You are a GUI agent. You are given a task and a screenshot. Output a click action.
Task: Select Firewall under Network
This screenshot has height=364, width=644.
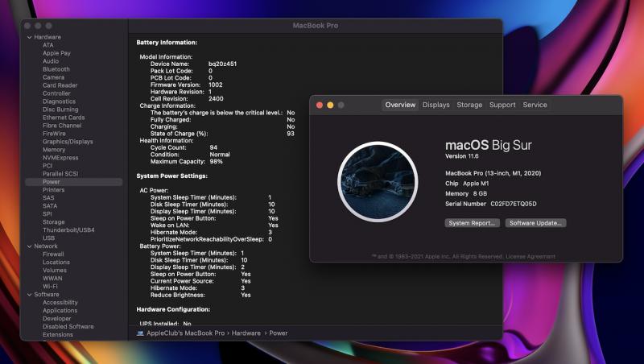click(x=53, y=254)
